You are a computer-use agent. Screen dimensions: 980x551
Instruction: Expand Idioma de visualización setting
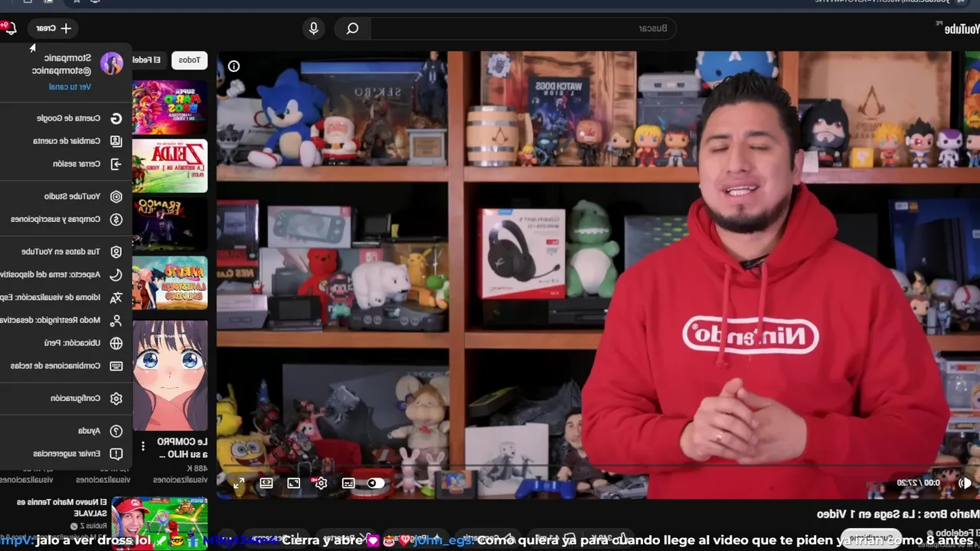coord(65,297)
